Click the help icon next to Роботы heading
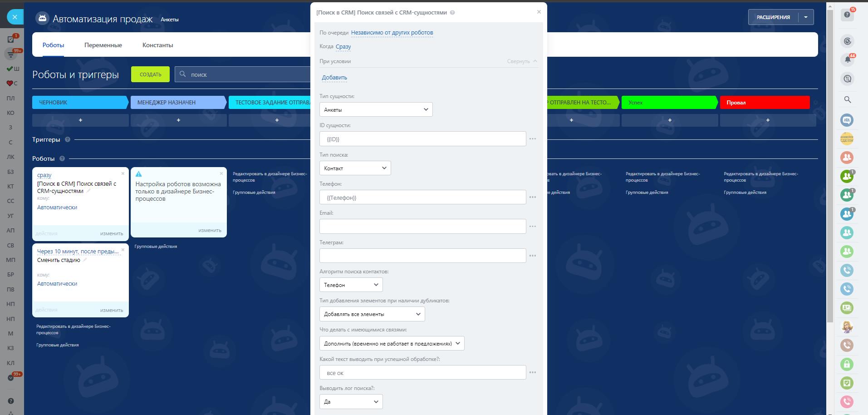Viewport: 868px width, 415px height. coord(62,158)
